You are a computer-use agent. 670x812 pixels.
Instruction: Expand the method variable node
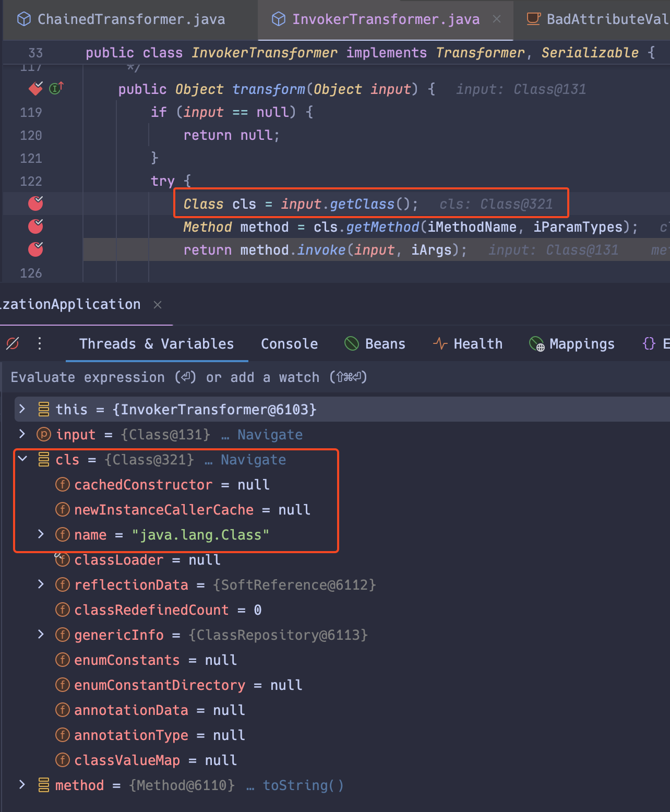coord(22,785)
